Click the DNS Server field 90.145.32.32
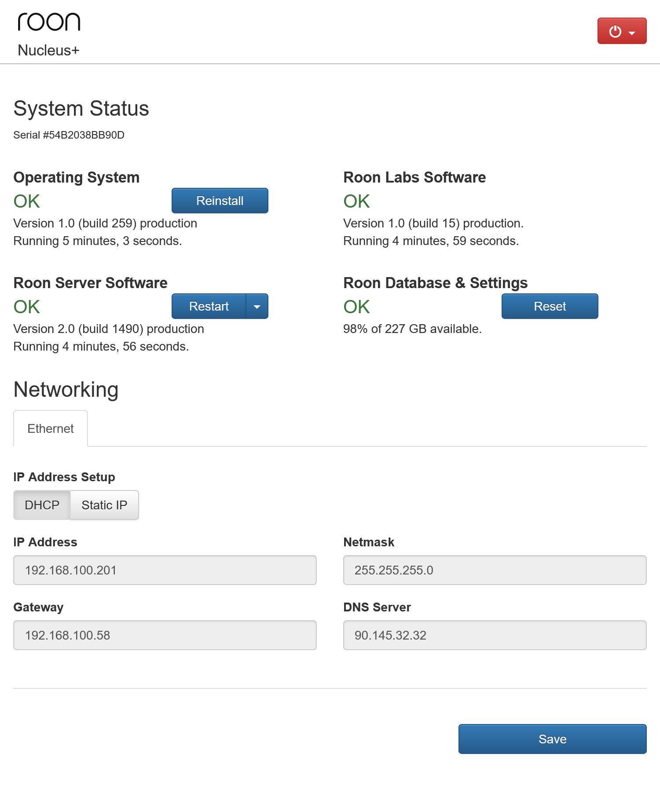This screenshot has height=812, width=660. tap(495, 635)
